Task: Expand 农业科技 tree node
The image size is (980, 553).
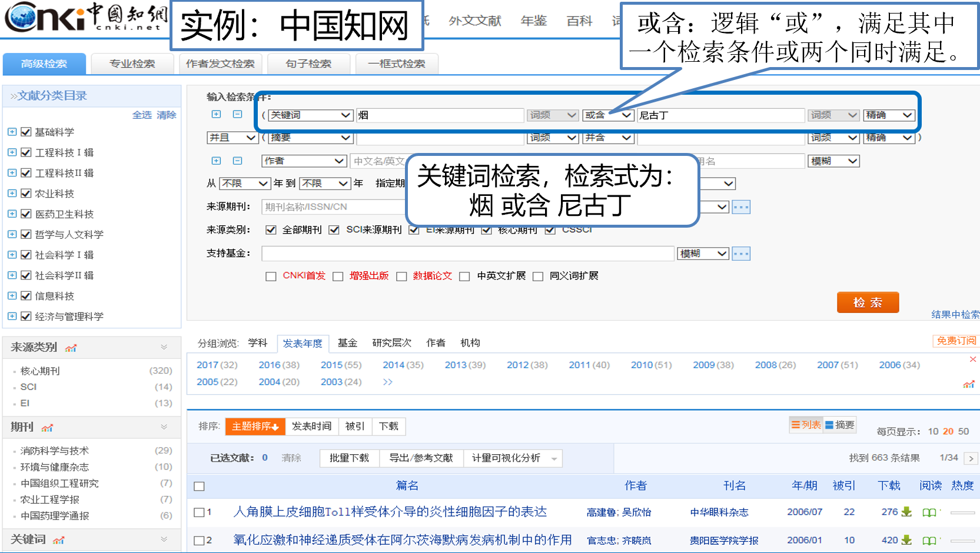Action: [x=12, y=193]
